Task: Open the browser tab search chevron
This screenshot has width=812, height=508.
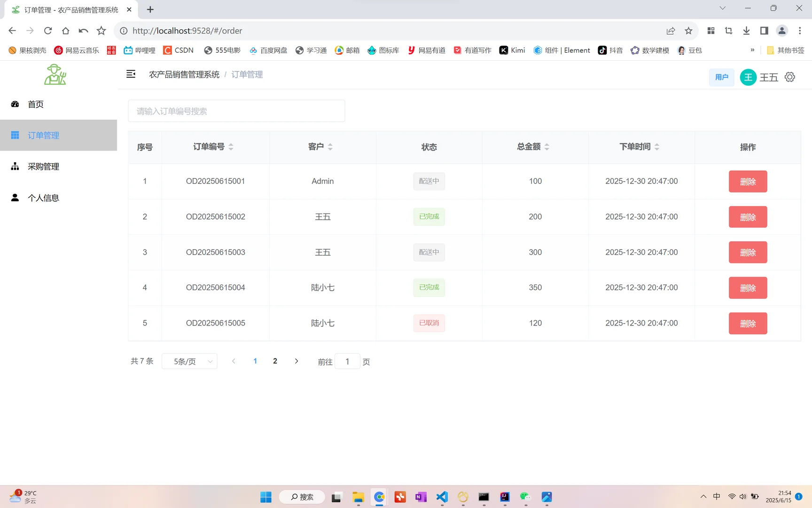Action: click(x=722, y=8)
